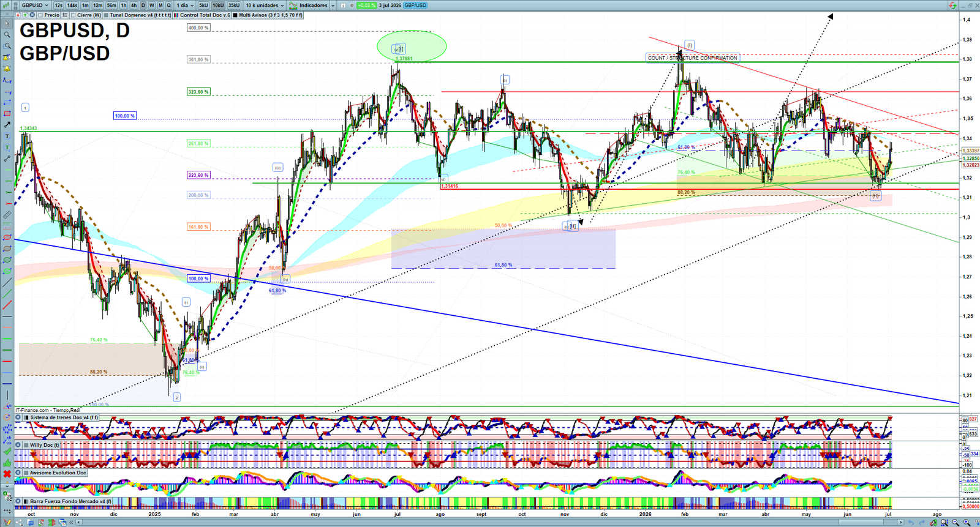Open the trading orders icon in sidebar
The width and height of the screenshot is (980, 527).
pos(7,498)
